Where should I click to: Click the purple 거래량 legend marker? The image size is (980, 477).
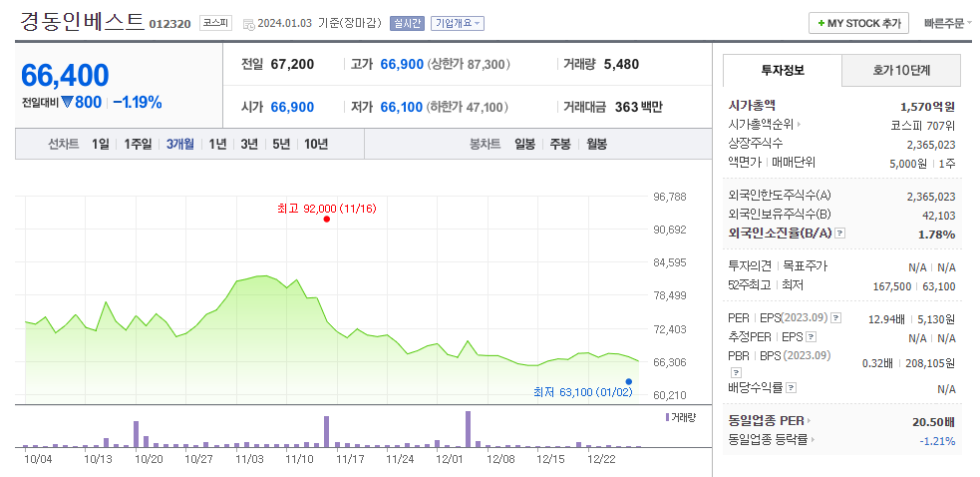(x=667, y=417)
